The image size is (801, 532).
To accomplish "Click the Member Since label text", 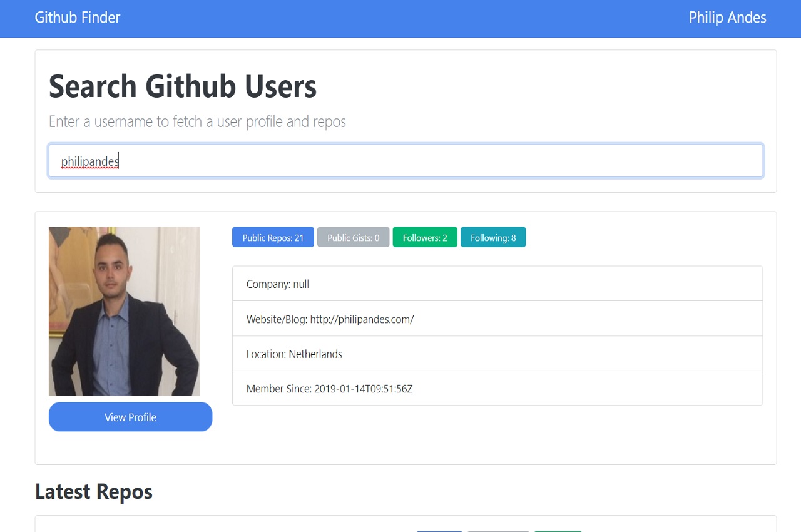I will point(279,389).
